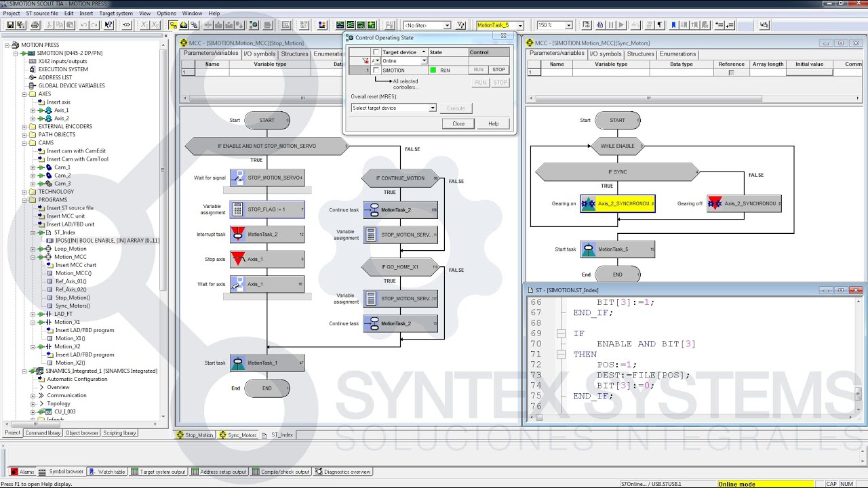
Task: Collapse the AXES folder in the tree
Action: tap(24, 94)
